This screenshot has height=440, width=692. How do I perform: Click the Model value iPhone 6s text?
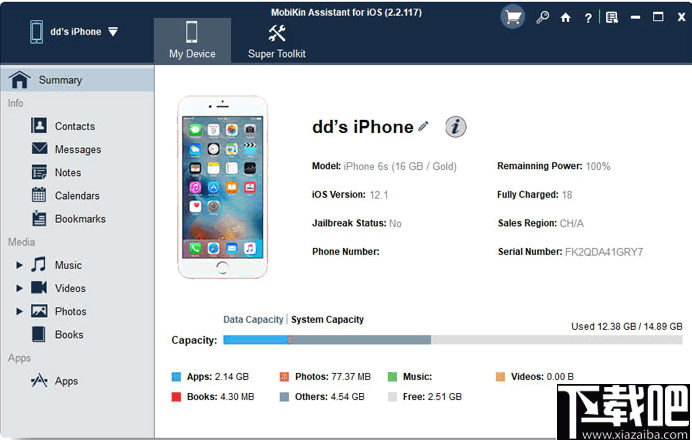coord(400,166)
